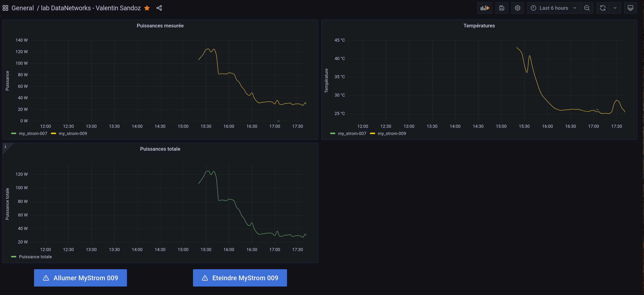
Task: Refresh the dashboard with the circular arrows icon
Action: point(602,8)
